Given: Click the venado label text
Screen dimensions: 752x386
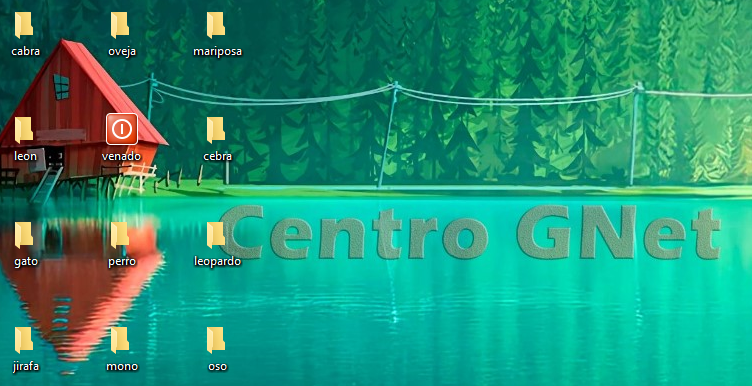Looking at the screenshot, I should click(121, 156).
